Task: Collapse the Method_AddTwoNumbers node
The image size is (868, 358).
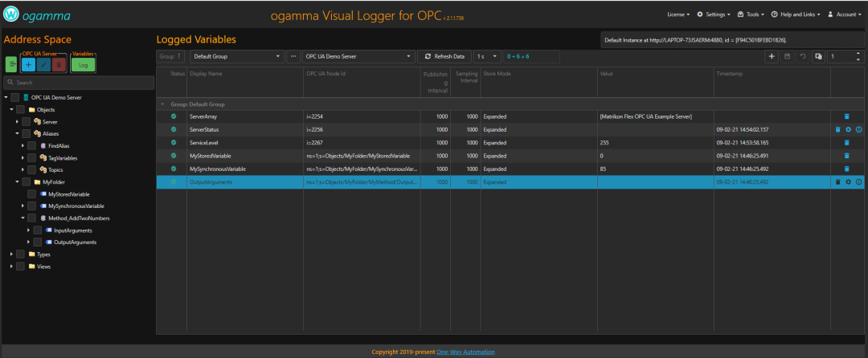Action: [23, 218]
